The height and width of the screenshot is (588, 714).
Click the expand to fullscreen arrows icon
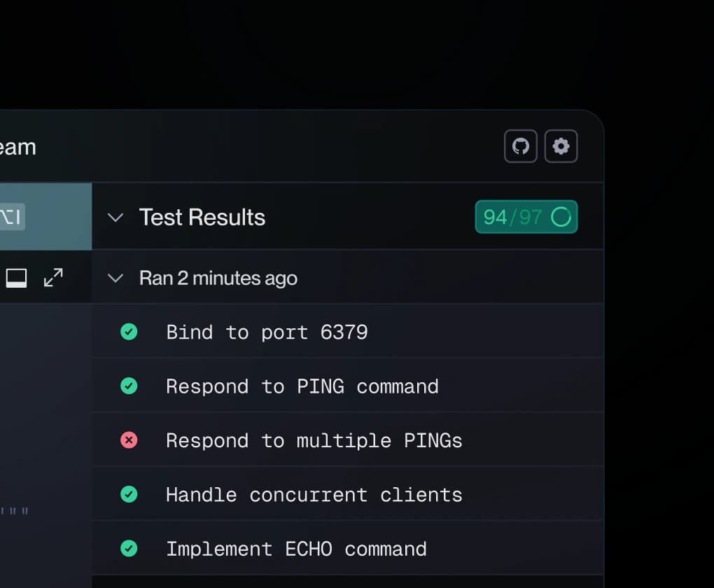click(53, 278)
